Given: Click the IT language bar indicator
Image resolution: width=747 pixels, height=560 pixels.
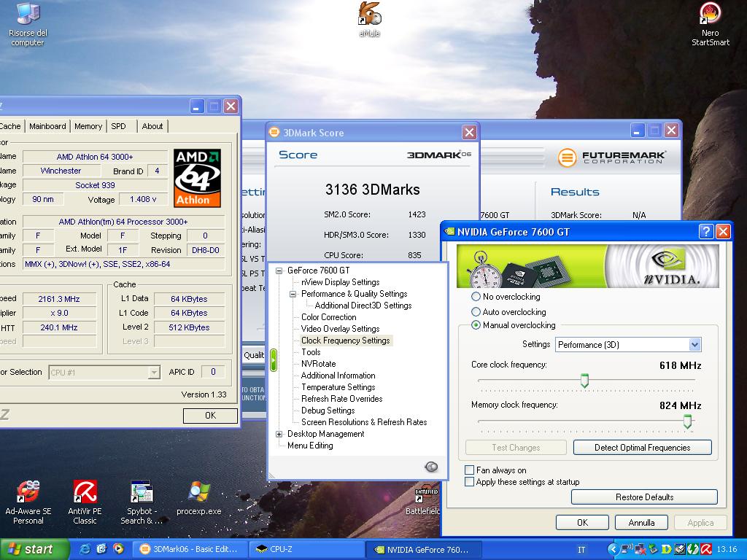Looking at the screenshot, I should pos(581,550).
